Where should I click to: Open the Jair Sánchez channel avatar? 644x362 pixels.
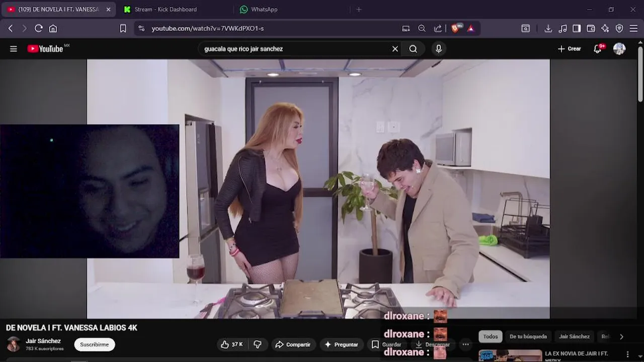(x=14, y=344)
